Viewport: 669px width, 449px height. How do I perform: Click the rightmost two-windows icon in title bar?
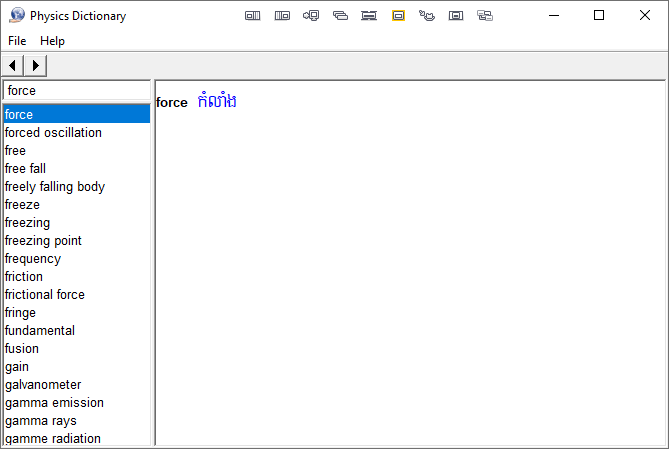(485, 16)
